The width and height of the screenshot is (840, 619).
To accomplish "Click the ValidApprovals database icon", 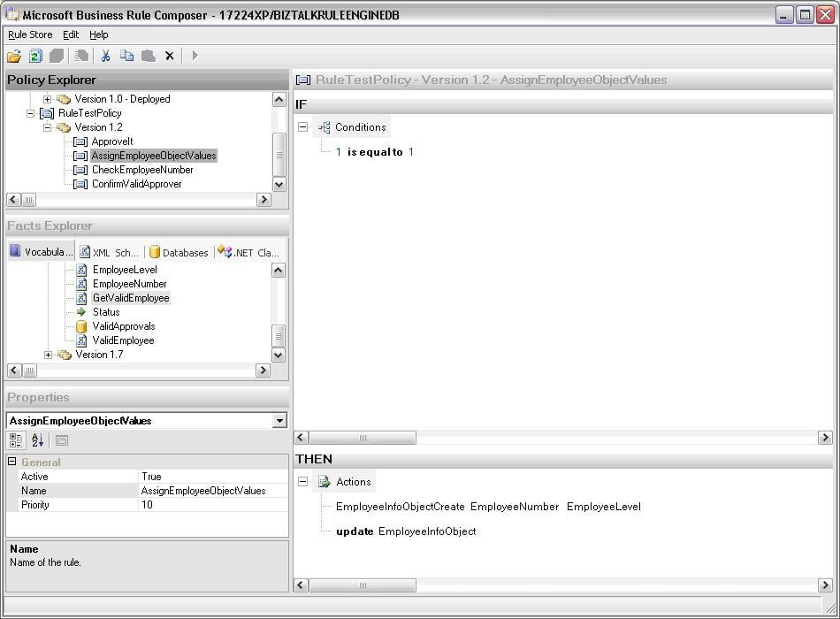I will [x=81, y=326].
